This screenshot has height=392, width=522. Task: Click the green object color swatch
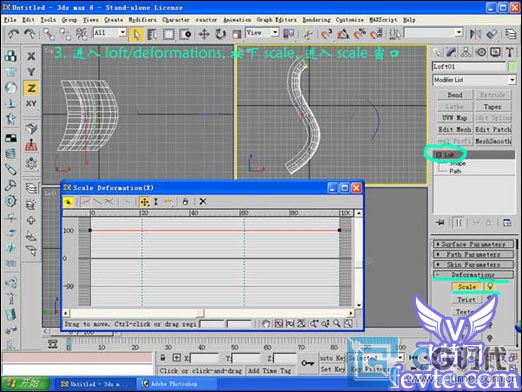(512, 67)
